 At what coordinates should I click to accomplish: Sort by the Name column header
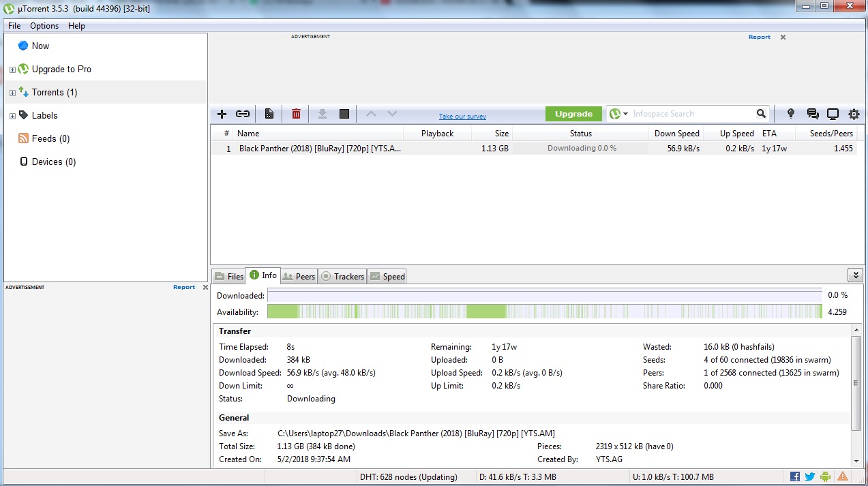tap(318, 134)
